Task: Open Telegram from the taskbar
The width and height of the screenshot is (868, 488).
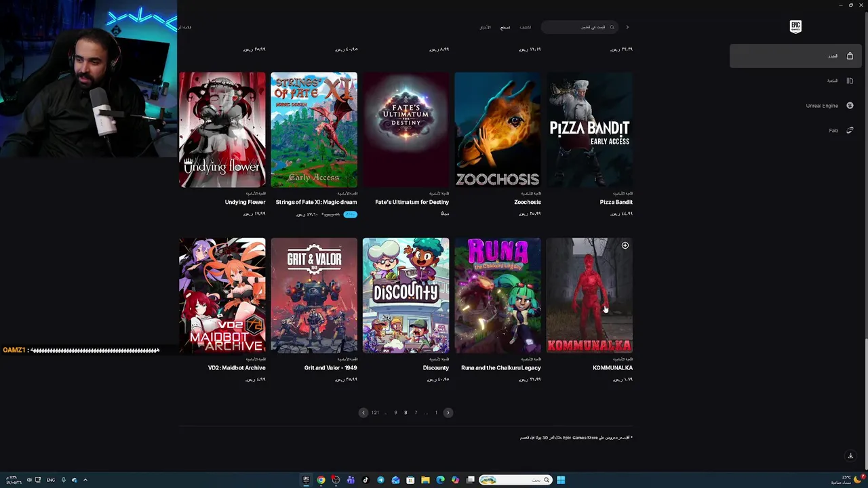Action: (x=380, y=480)
